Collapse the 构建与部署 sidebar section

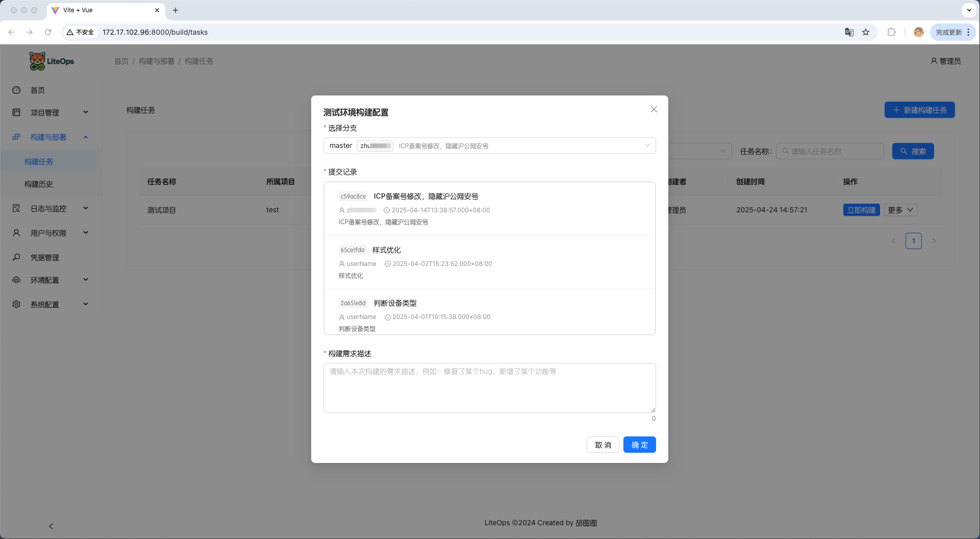pos(85,137)
